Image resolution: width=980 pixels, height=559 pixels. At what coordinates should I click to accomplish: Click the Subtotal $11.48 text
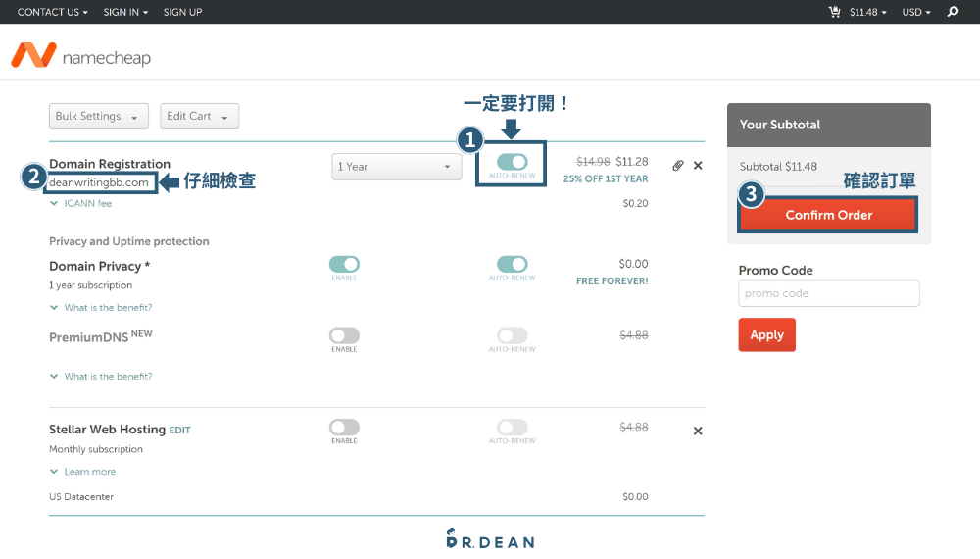point(778,167)
